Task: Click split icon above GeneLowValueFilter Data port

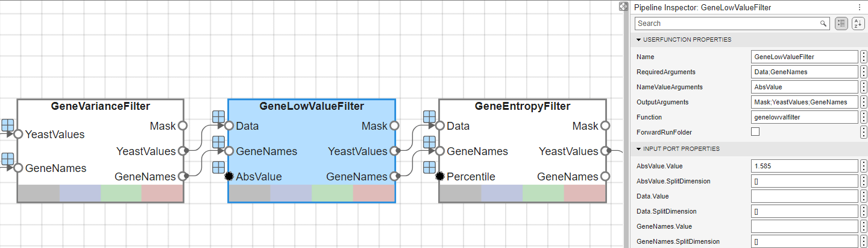Action: 219,117
